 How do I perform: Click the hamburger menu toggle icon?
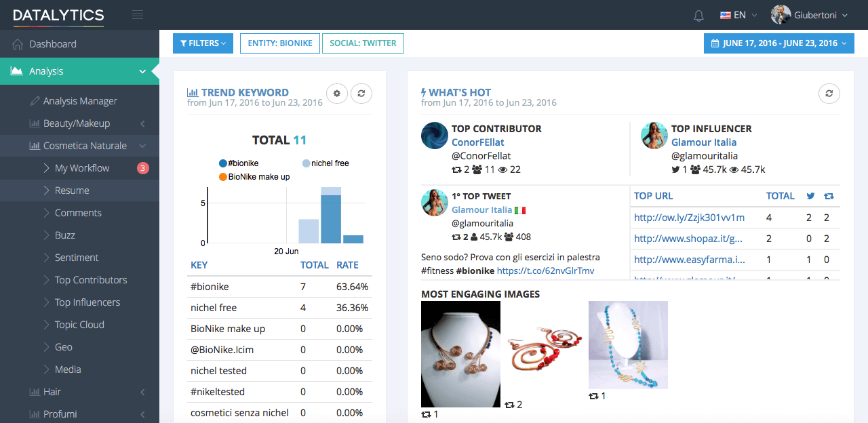[138, 14]
